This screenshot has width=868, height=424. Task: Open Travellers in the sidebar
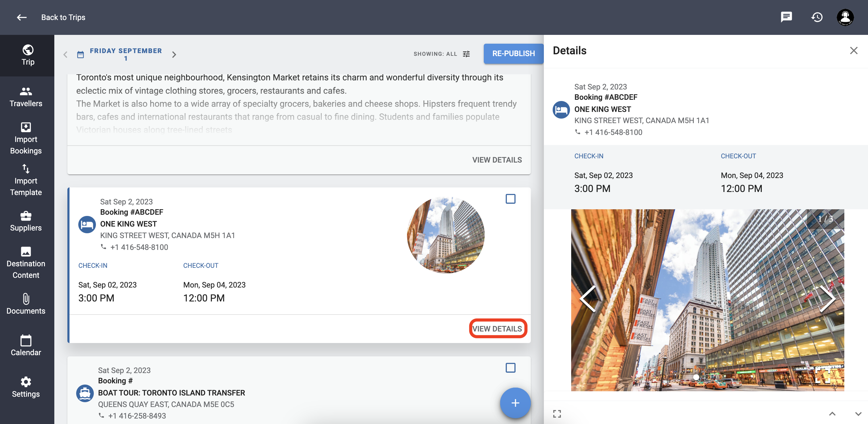[x=26, y=97]
